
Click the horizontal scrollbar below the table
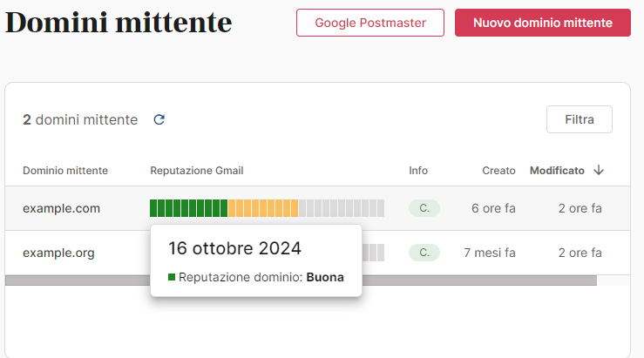point(301,280)
